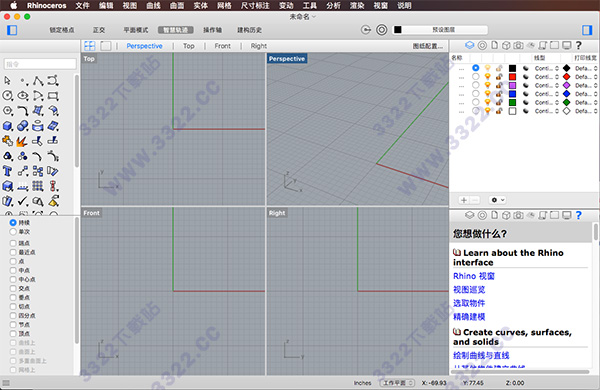Image resolution: width=600 pixels, height=390 pixels.
Task: Open the 预设图层 layer selector
Action: pyautogui.click(x=440, y=30)
